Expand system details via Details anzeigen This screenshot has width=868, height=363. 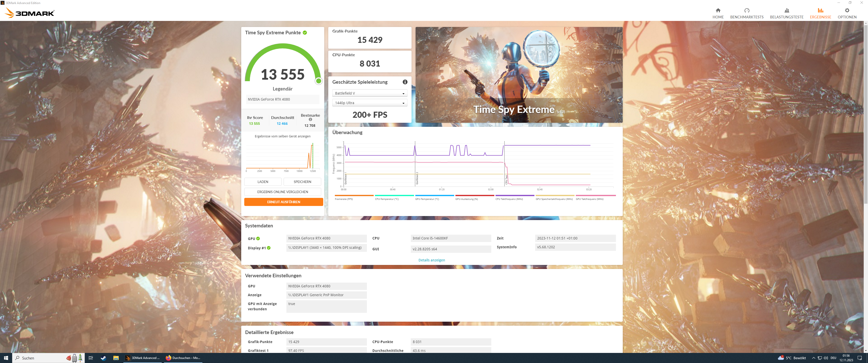point(431,260)
